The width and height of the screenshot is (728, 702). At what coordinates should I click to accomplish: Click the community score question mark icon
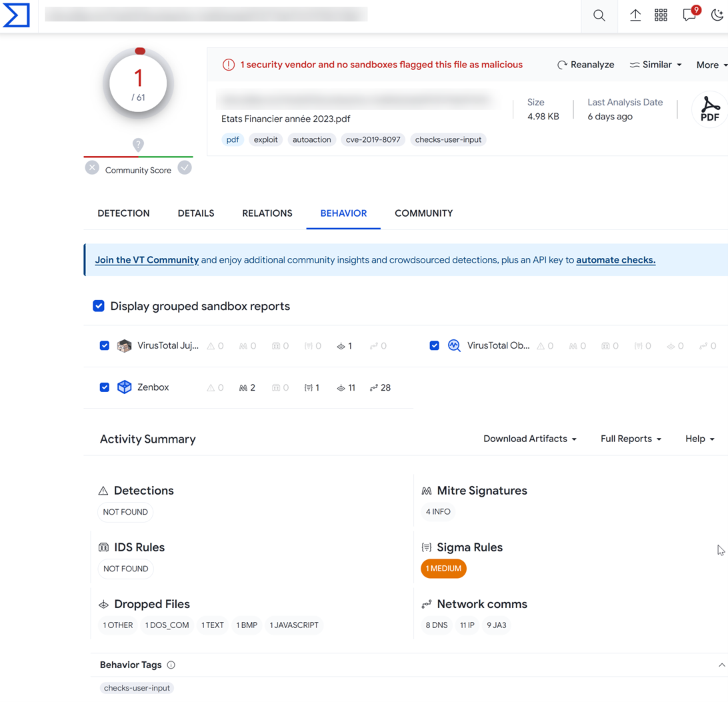click(138, 145)
